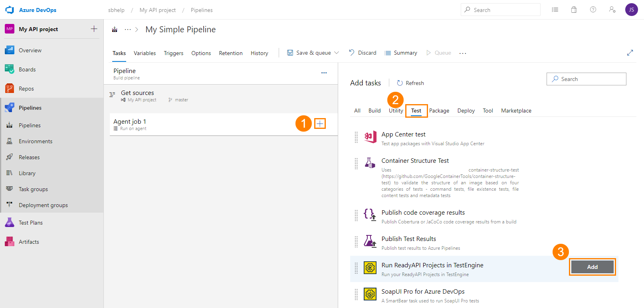Open the Pipeline ellipsis menu
The image size is (644, 308).
point(324,73)
